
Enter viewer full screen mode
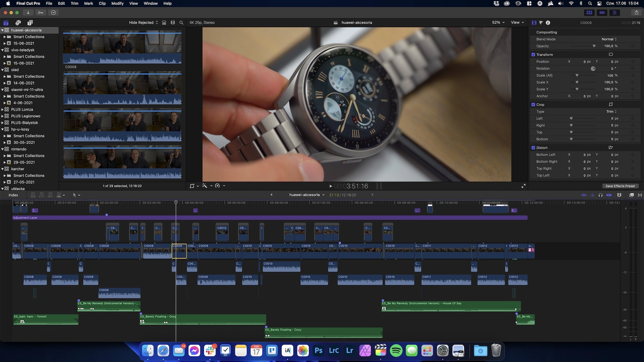click(524, 186)
